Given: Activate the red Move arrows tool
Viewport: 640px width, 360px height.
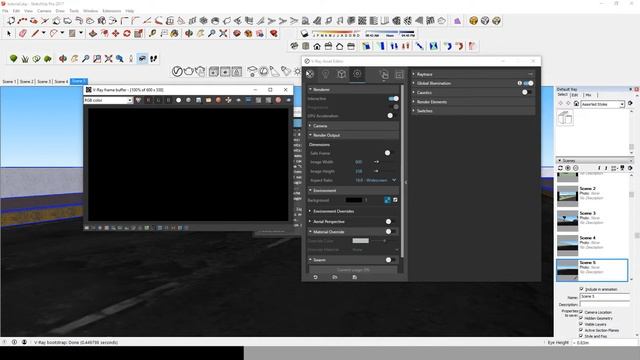Looking at the screenshot, I should (116, 33).
